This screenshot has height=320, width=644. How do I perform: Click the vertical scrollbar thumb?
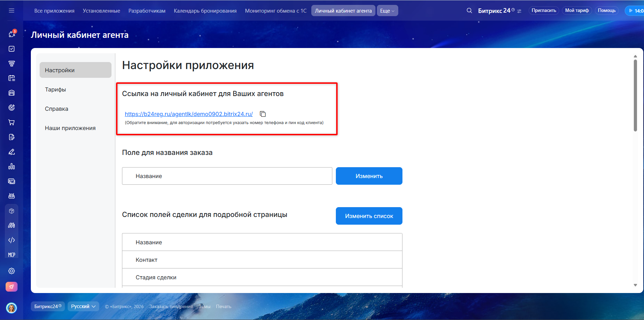635,95
